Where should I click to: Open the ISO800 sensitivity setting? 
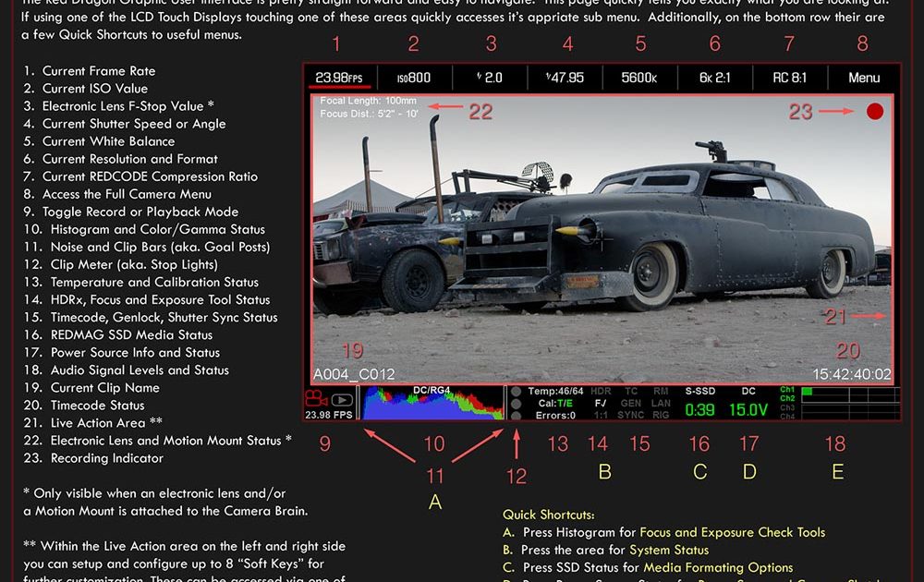click(x=414, y=78)
